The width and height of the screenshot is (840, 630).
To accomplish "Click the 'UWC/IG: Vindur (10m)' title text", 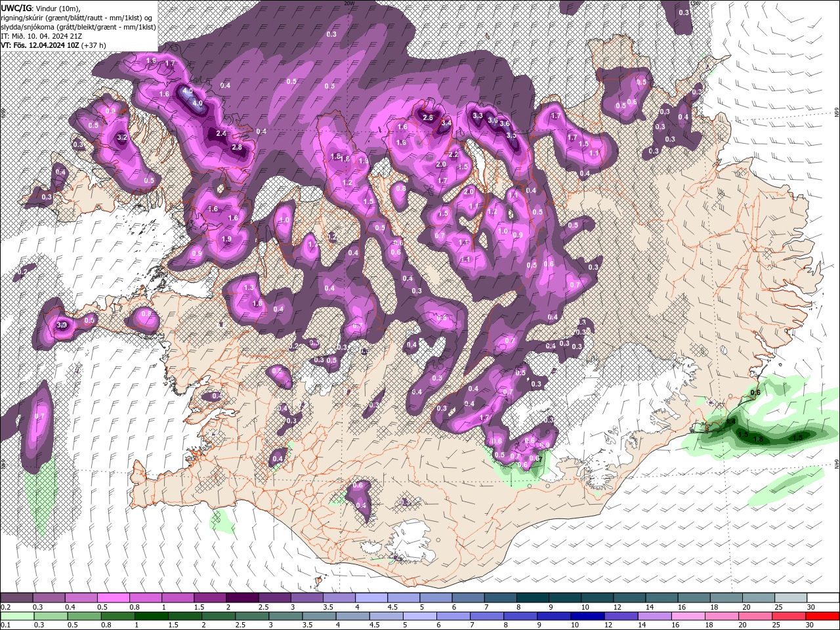I will click(41, 8).
